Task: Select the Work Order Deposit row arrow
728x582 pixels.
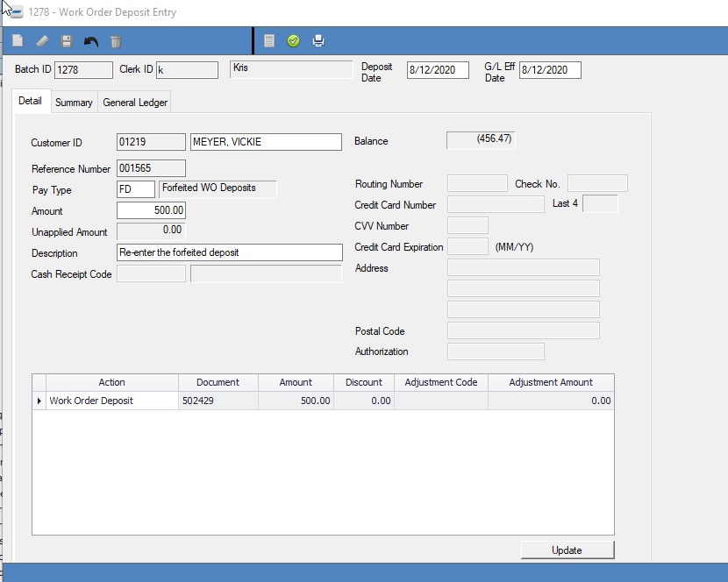Action: coord(39,401)
